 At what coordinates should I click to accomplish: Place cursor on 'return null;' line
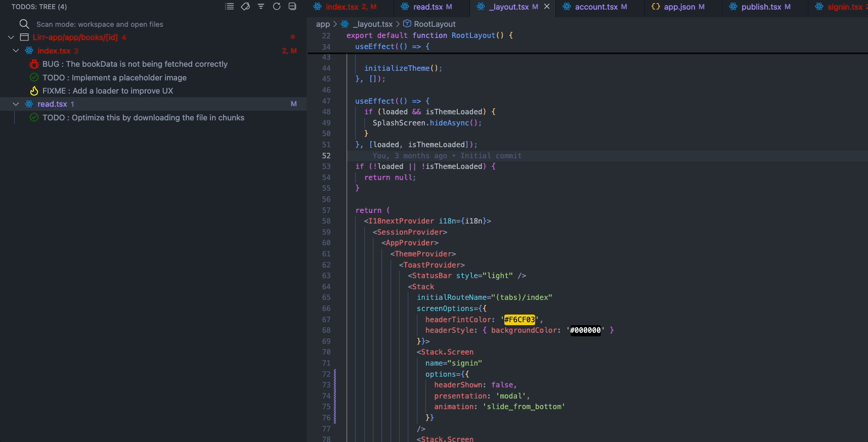point(390,178)
